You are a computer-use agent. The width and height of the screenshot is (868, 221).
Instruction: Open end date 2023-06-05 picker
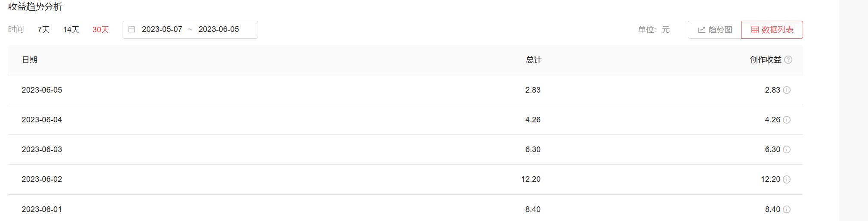219,29
